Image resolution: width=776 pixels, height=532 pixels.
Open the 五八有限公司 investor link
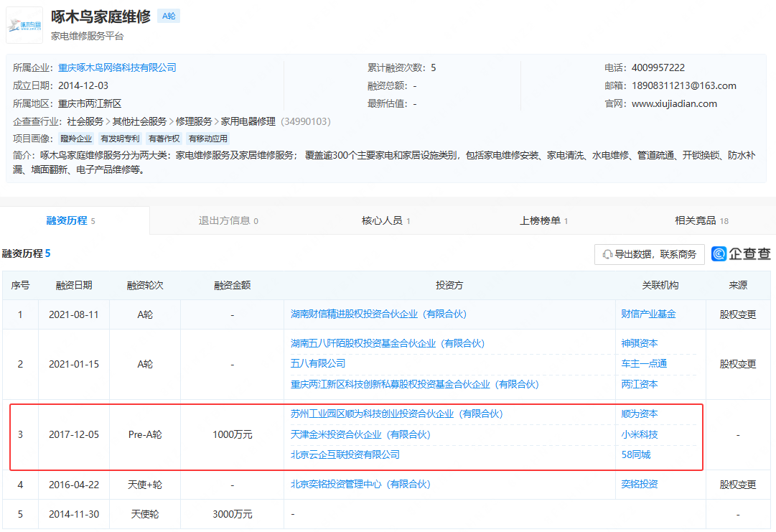point(318,364)
